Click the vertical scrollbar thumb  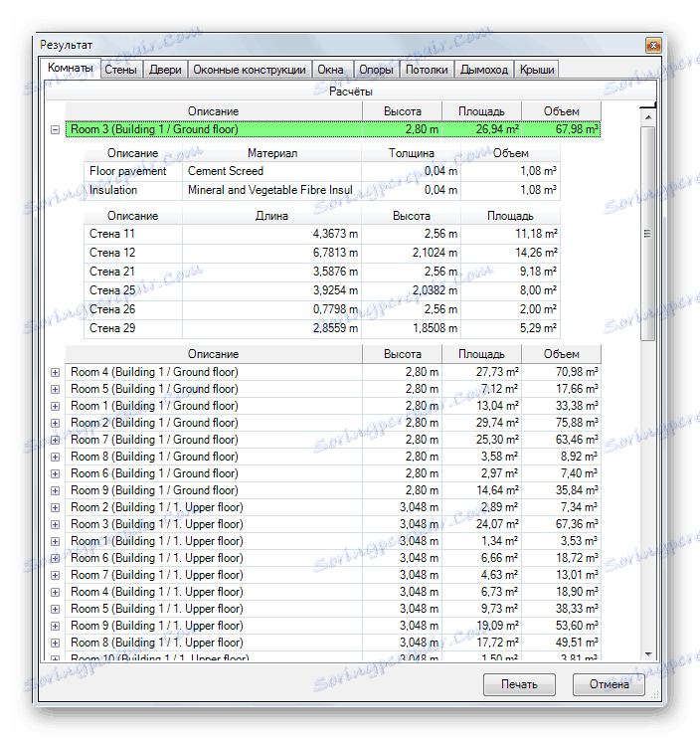(x=648, y=233)
